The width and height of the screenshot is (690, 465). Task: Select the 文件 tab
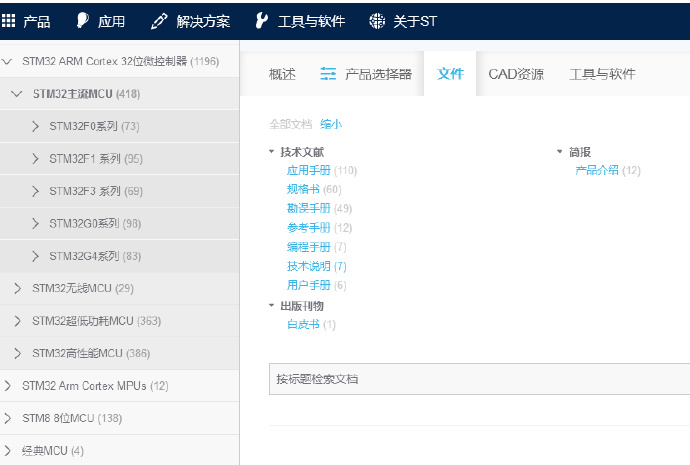point(450,74)
